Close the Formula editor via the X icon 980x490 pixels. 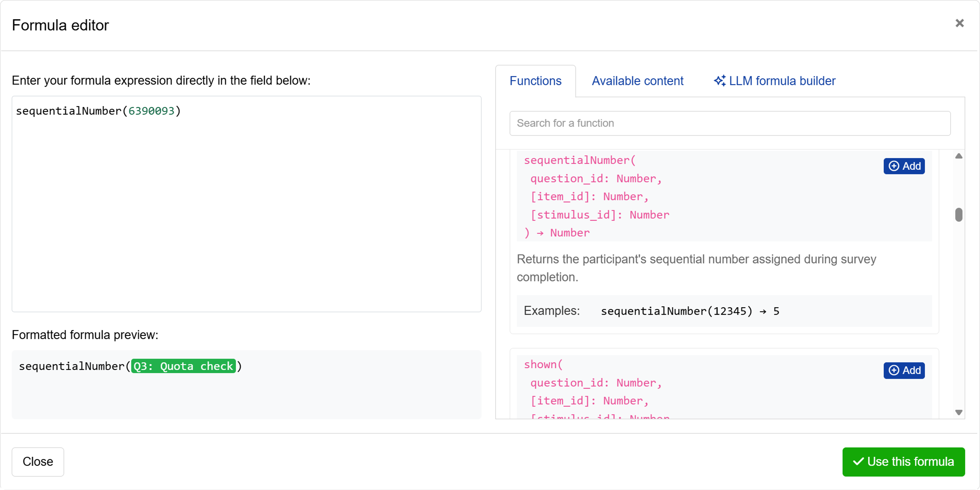960,24
